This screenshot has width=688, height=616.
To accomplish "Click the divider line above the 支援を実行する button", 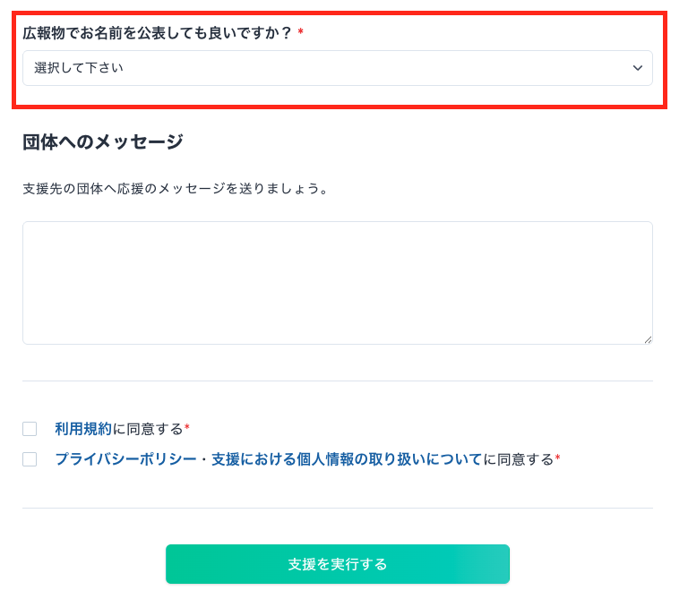I will click(337, 509).
